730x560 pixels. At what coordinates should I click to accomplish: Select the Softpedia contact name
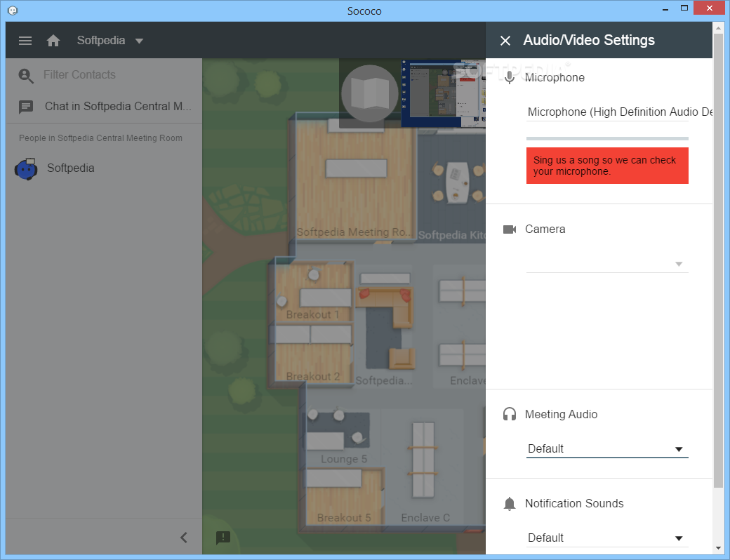tap(71, 168)
